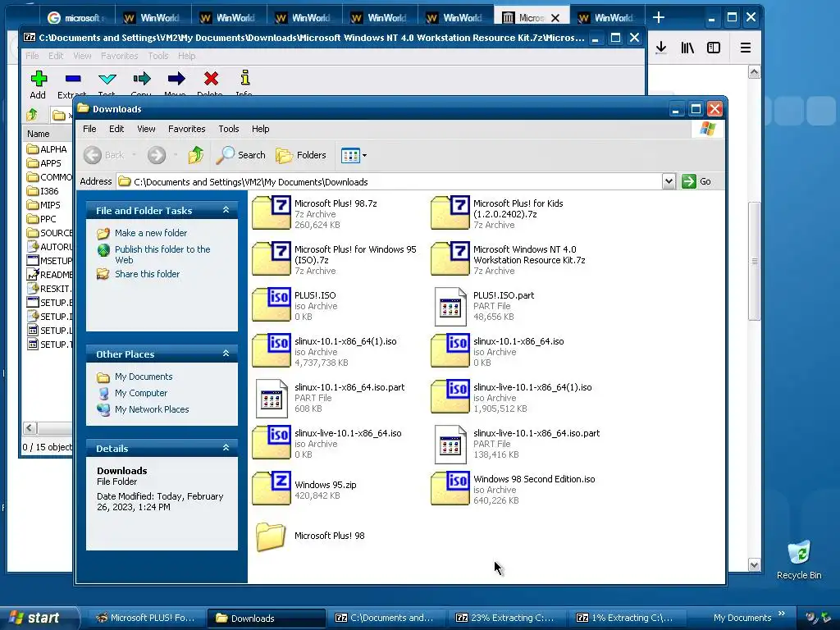Select the PLUS!.ISO.part file icon
This screenshot has height=630, width=840.
(x=450, y=306)
